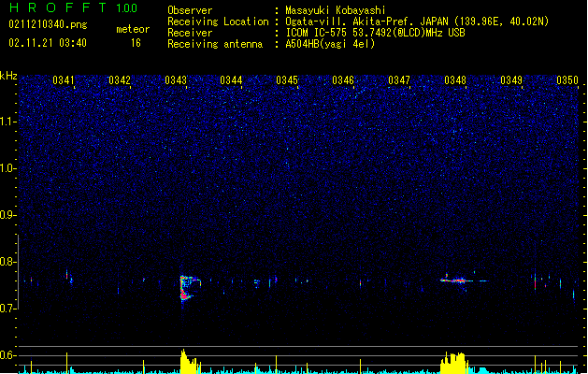Click the 1.0 frequency axis label
Viewport: 588px width, 374px height.
coord(7,168)
